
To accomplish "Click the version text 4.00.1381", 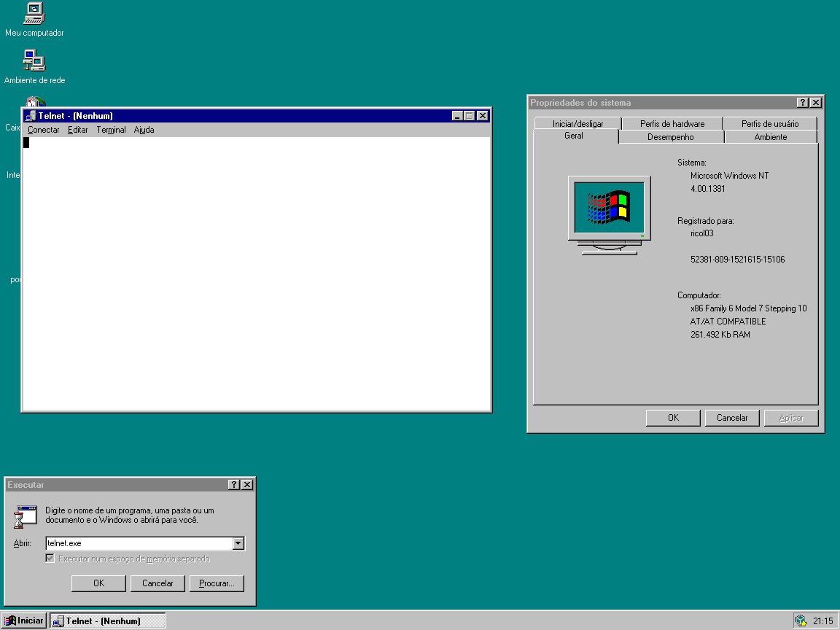I will 708,189.
